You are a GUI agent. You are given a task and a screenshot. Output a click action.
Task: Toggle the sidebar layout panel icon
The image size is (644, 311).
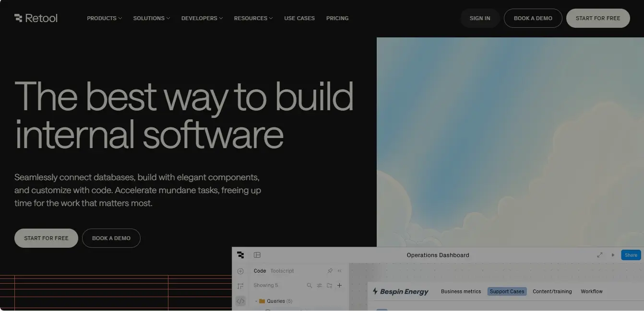257,255
